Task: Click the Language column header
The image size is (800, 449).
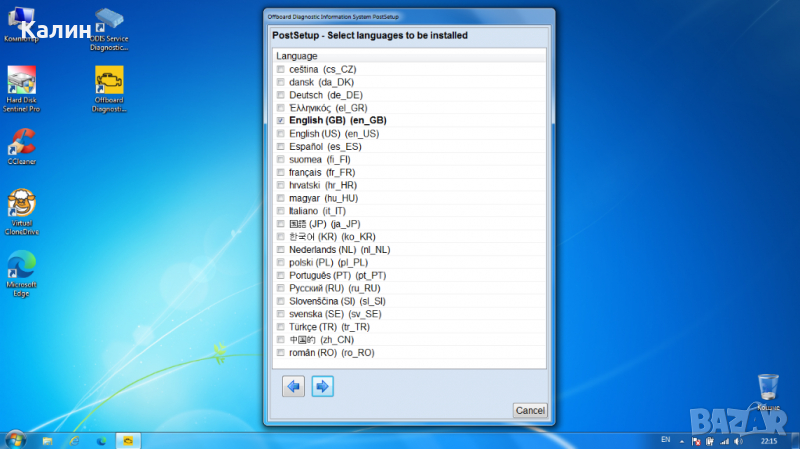Action: point(298,56)
